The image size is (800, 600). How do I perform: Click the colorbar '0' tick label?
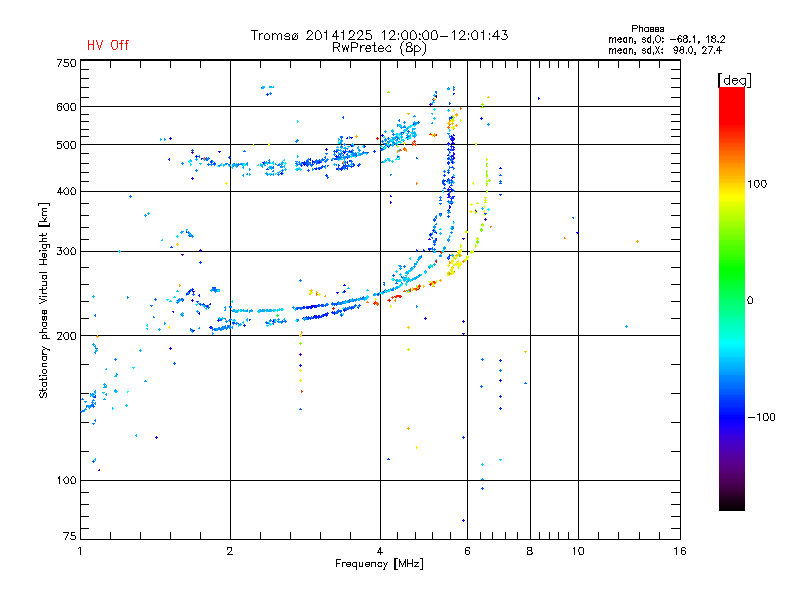[x=750, y=301]
